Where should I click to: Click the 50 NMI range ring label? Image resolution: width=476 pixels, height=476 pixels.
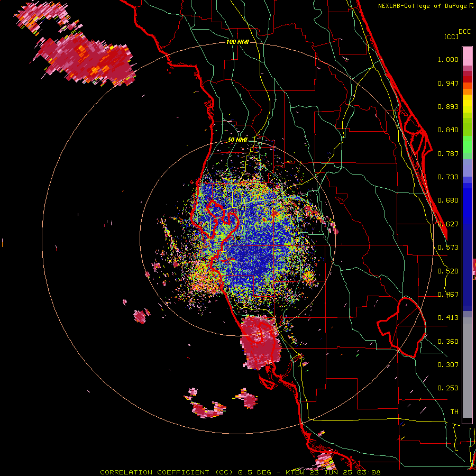click(237, 140)
